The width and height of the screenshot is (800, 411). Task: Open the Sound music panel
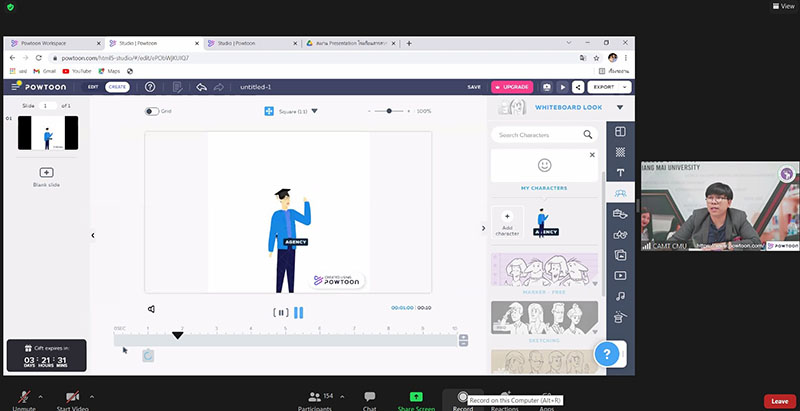click(x=620, y=296)
